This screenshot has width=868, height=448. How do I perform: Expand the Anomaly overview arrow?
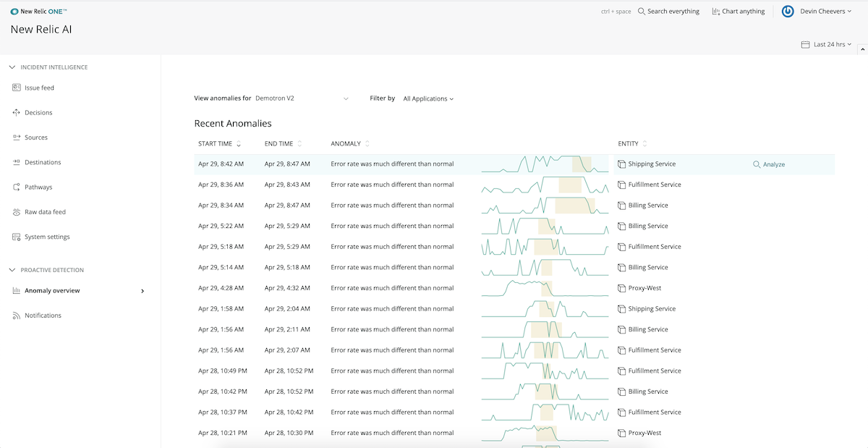coord(142,291)
